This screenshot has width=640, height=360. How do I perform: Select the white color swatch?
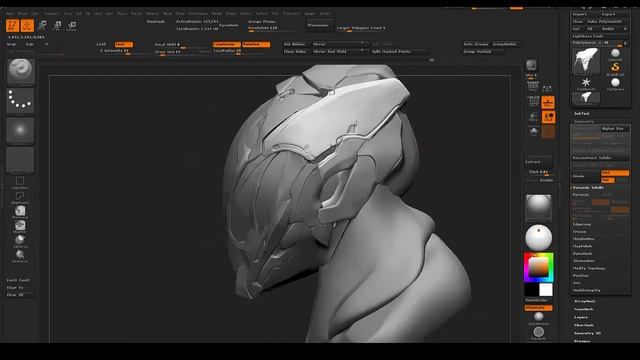tap(546, 290)
